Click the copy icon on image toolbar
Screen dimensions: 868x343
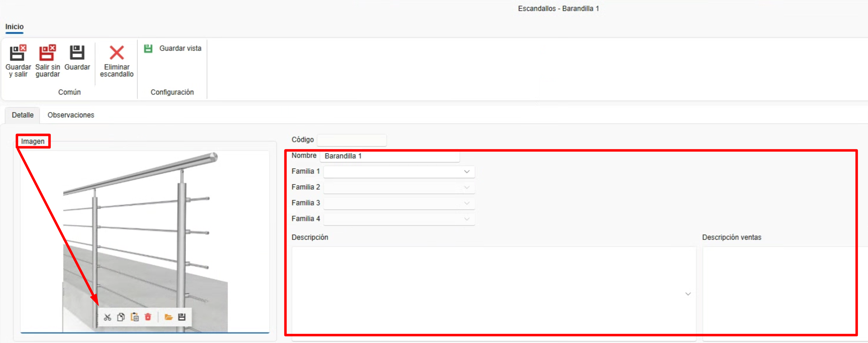point(121,317)
